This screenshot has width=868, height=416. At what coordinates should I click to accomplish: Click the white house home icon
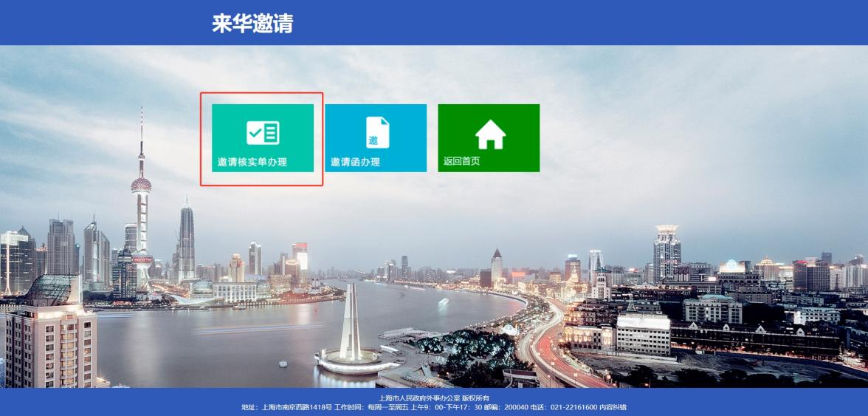tap(490, 134)
